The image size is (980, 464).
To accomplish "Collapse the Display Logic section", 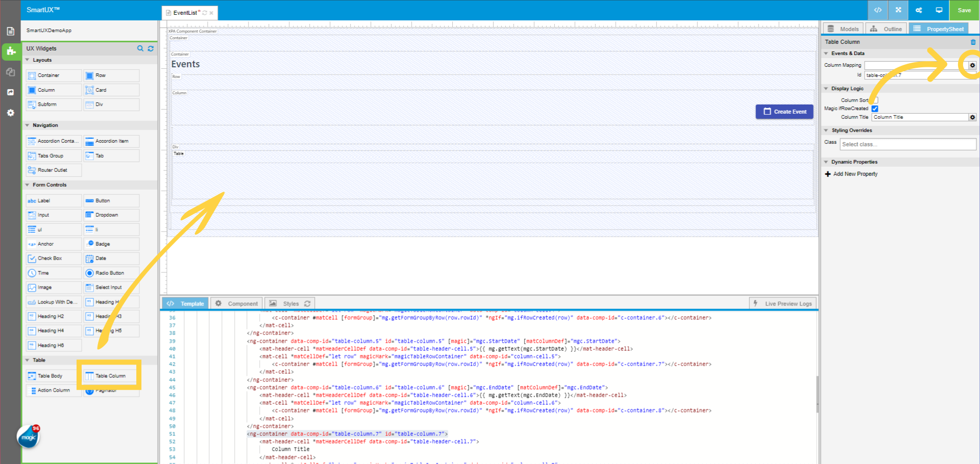I will [827, 88].
